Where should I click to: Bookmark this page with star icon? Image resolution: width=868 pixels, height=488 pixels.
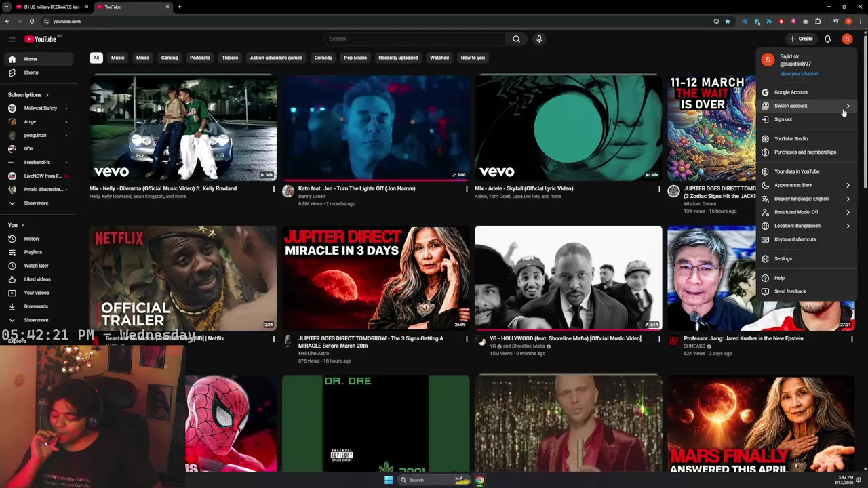coord(728,21)
